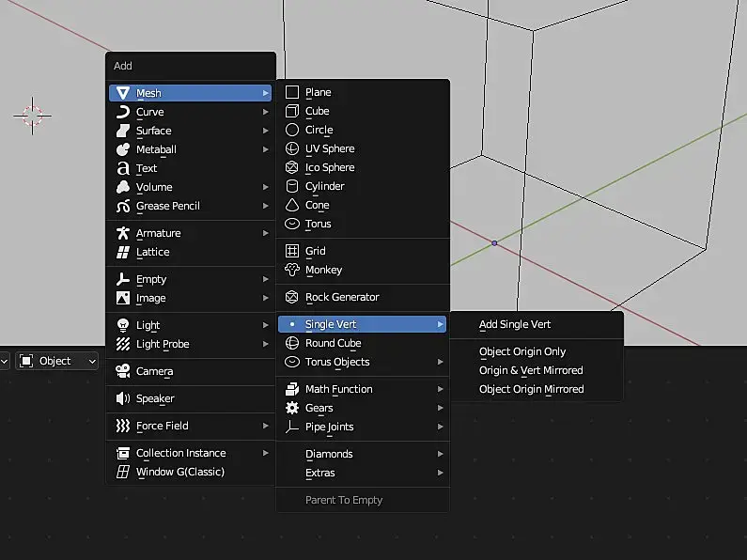
Task: Choose Object Origin Mirrored
Action: (x=537, y=389)
